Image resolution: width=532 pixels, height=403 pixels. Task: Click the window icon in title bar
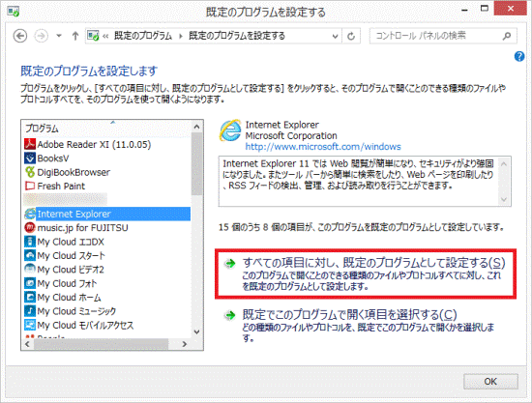click(14, 12)
